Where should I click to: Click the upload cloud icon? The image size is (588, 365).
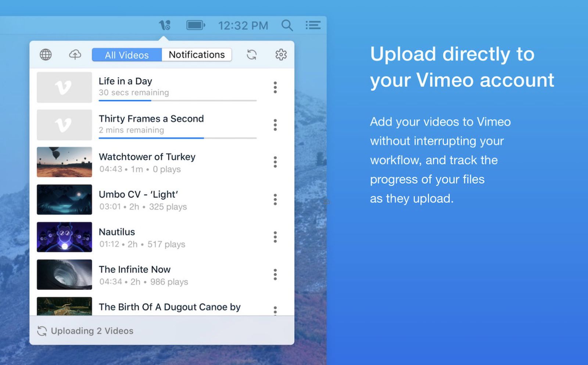point(75,54)
